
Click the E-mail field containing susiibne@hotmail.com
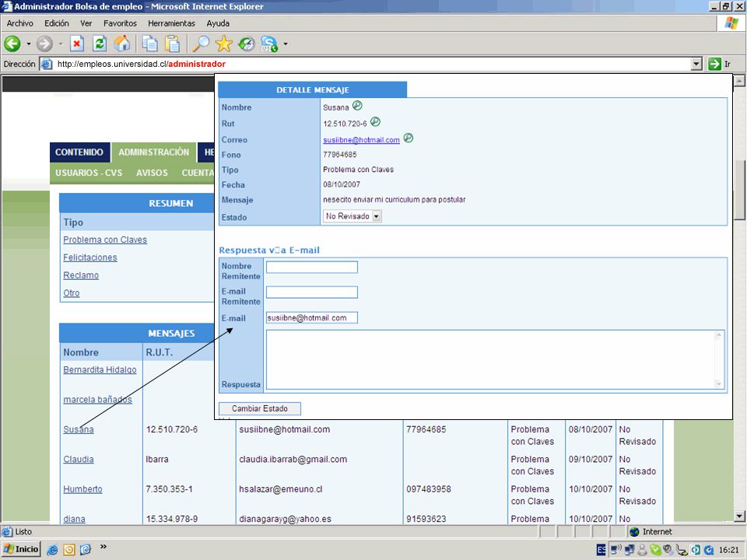312,317
